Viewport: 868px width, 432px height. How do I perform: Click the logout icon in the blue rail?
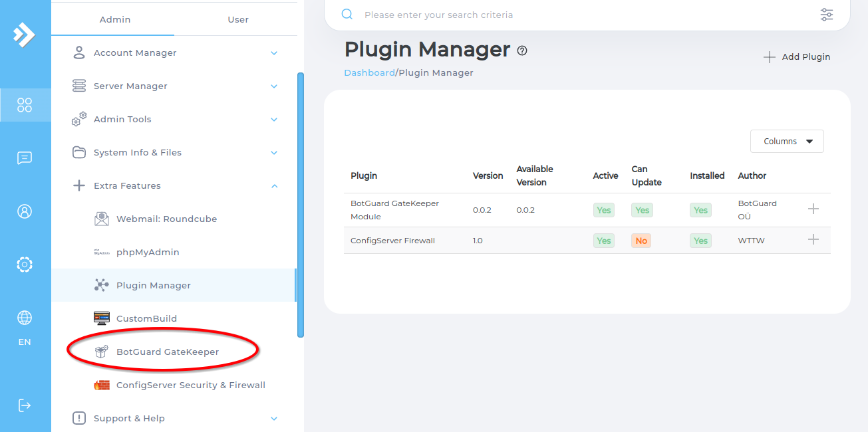click(25, 405)
